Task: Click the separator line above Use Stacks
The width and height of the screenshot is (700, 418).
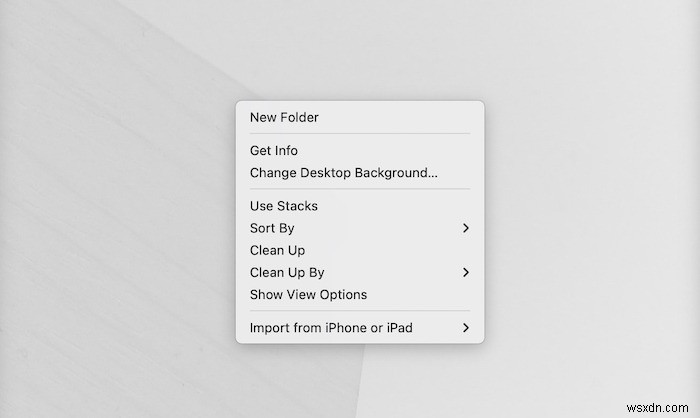Action: [360, 189]
